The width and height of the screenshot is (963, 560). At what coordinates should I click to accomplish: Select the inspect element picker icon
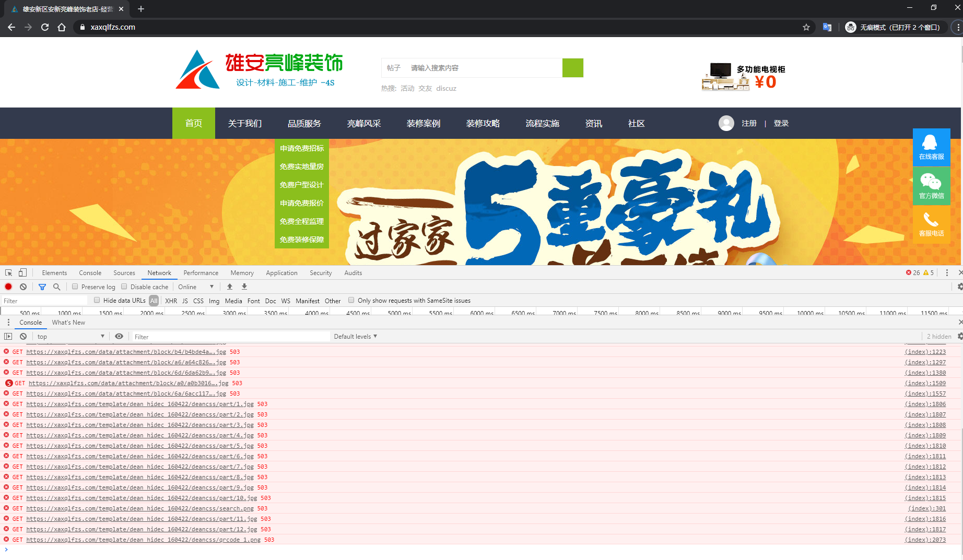click(8, 272)
